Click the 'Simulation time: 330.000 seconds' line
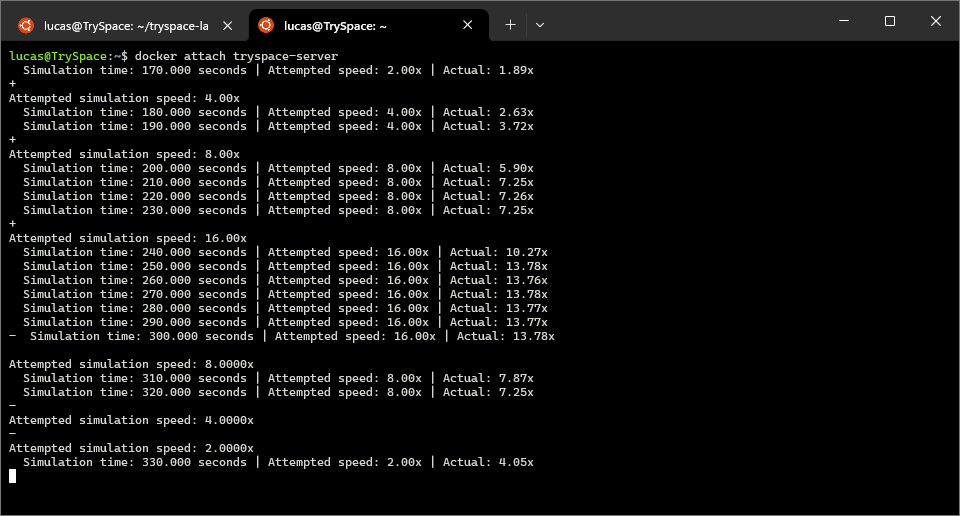Image resolution: width=960 pixels, height=516 pixels. [278, 462]
